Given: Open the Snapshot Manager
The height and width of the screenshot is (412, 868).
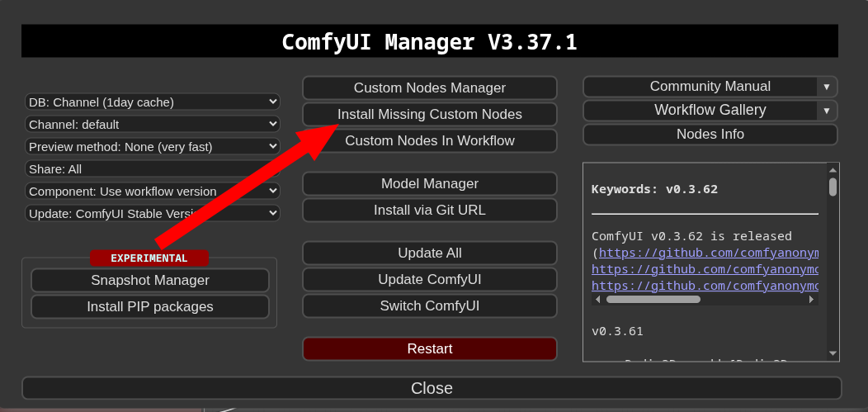Looking at the screenshot, I should tap(150, 281).
